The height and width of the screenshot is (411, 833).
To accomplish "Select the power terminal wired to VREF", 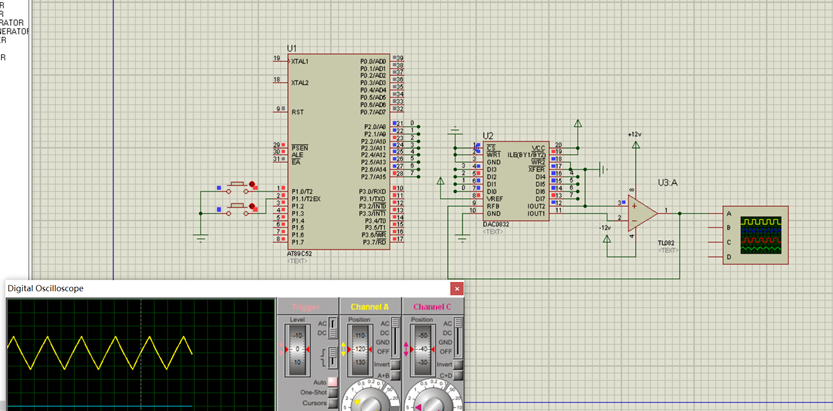I will [x=440, y=182].
